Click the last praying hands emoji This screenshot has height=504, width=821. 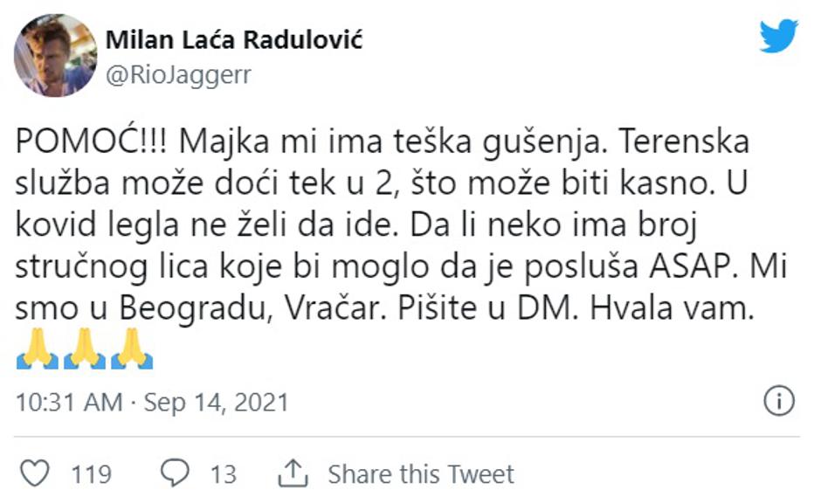[x=132, y=352]
